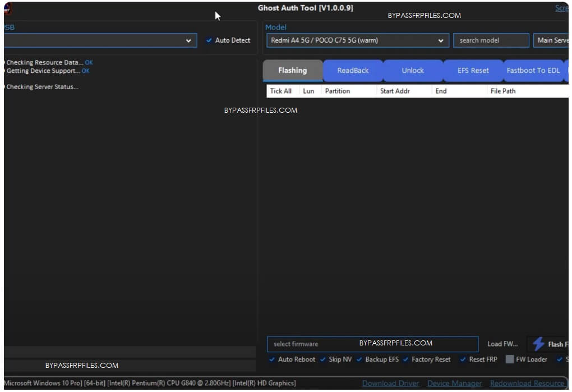Open the Model dropdown showing Redmi A4 5G
Screen dimensions: 572x392
(x=358, y=40)
